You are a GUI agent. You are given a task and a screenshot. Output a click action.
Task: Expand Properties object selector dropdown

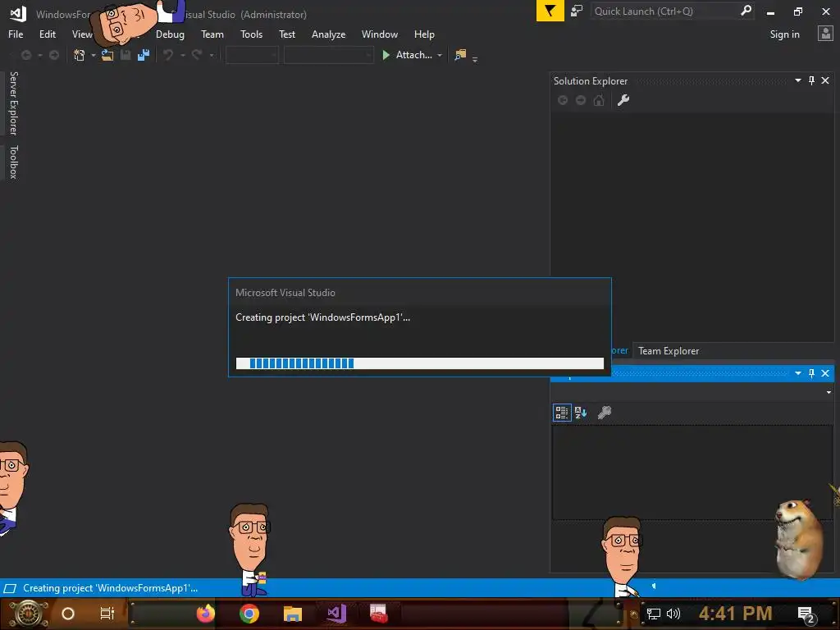click(829, 393)
